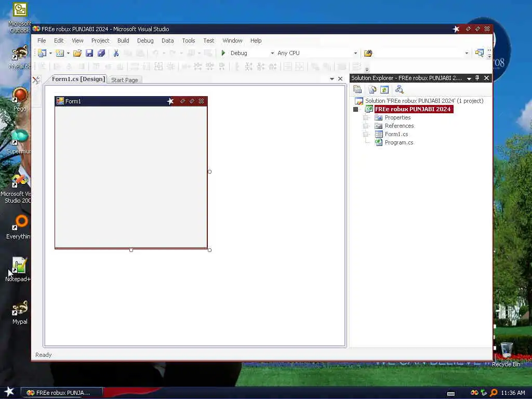Select the References tree item

tap(400, 126)
